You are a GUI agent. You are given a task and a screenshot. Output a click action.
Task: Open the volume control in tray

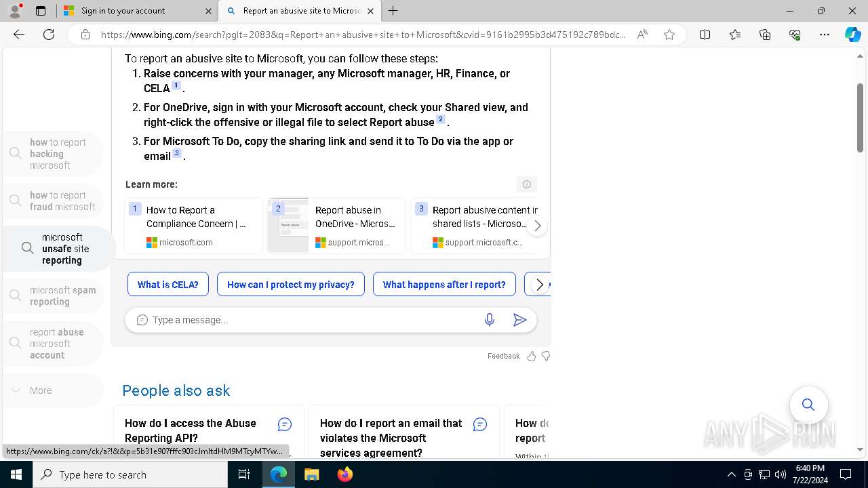(780, 474)
